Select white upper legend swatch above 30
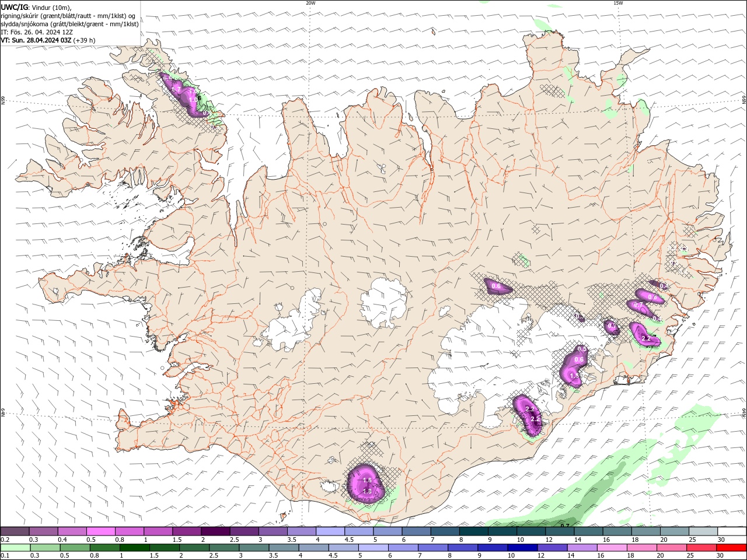747x560 pixels. 732,531
